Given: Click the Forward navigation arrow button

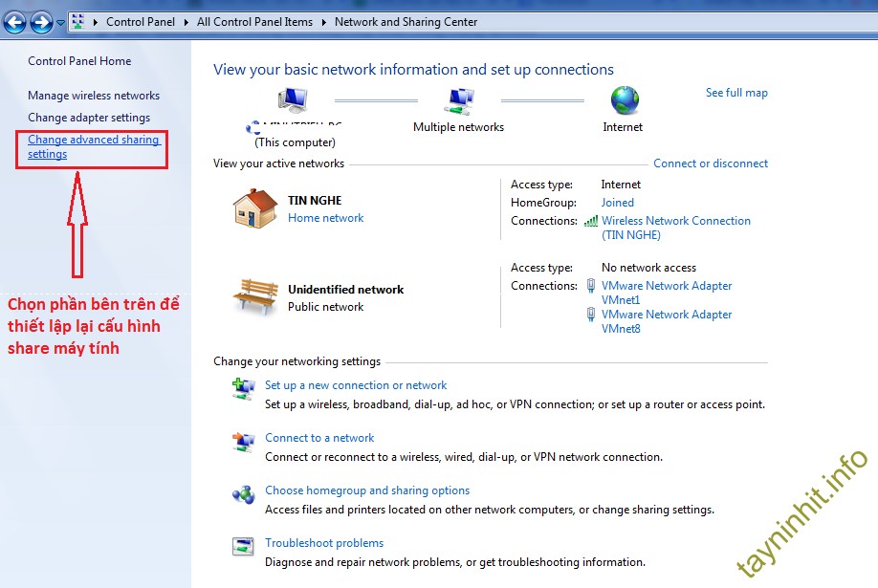Looking at the screenshot, I should (41, 22).
